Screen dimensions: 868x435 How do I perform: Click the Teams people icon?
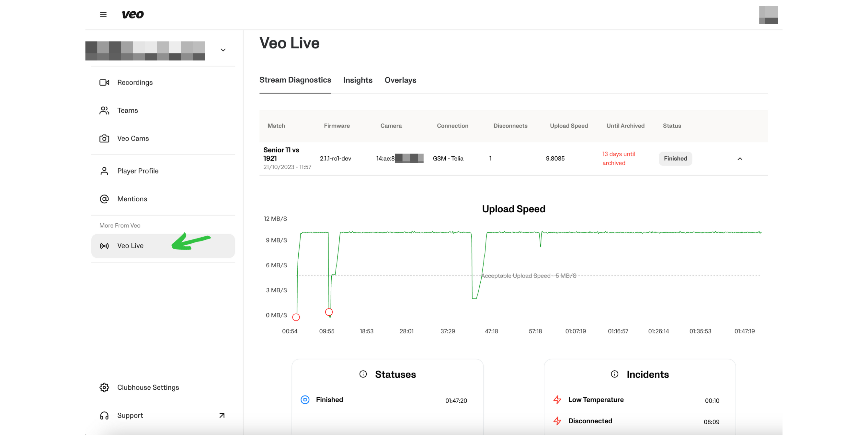(104, 110)
